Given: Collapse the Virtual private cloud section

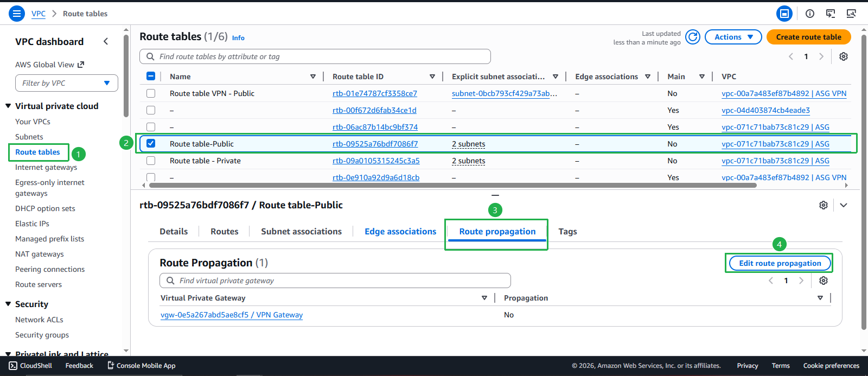Looking at the screenshot, I should (x=8, y=106).
